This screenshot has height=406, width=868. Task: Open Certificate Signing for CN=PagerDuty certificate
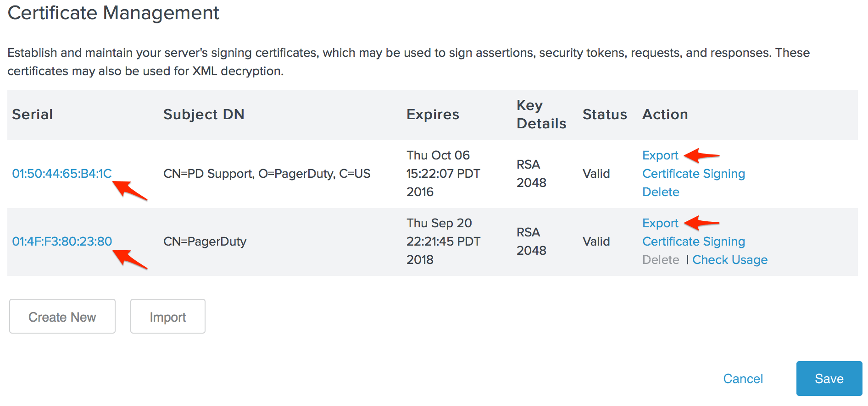coord(693,241)
